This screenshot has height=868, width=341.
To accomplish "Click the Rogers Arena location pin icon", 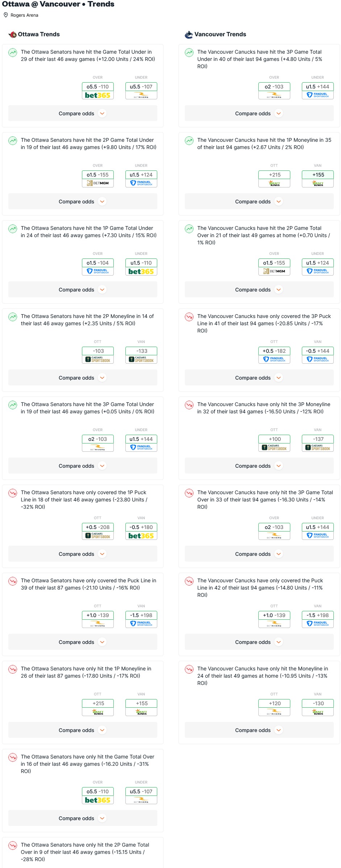I will 6,15.
